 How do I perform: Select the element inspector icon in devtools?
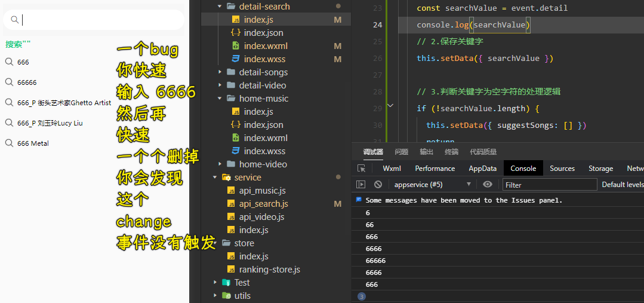362,168
